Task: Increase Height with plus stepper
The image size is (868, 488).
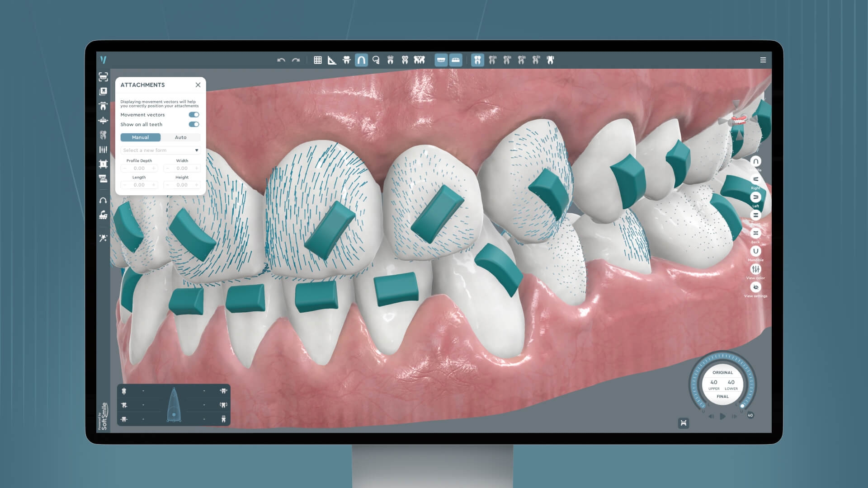Action: click(197, 185)
